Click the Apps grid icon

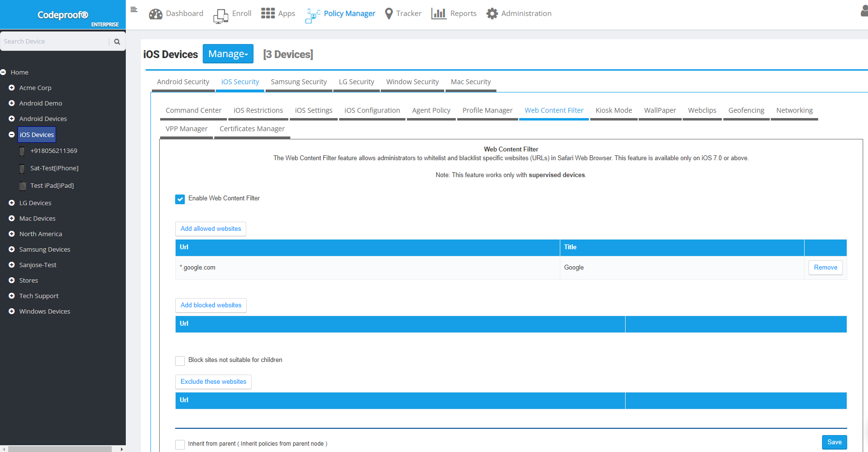pyautogui.click(x=268, y=13)
